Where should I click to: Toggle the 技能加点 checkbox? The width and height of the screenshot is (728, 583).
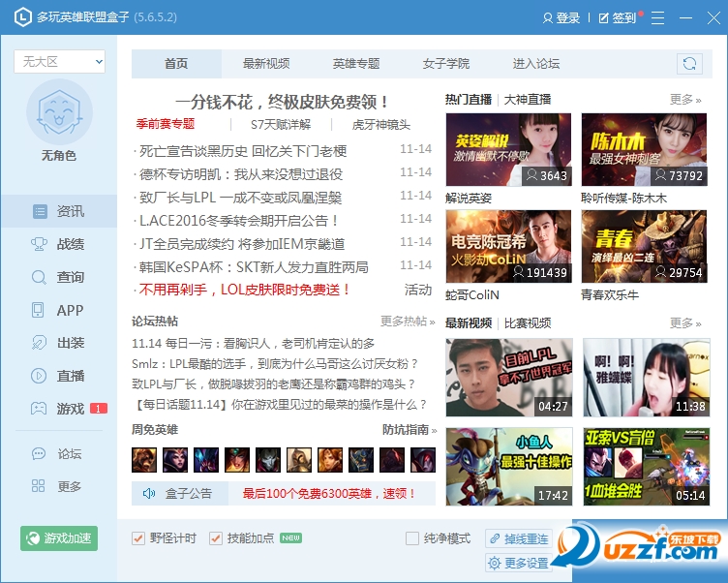[x=216, y=538]
